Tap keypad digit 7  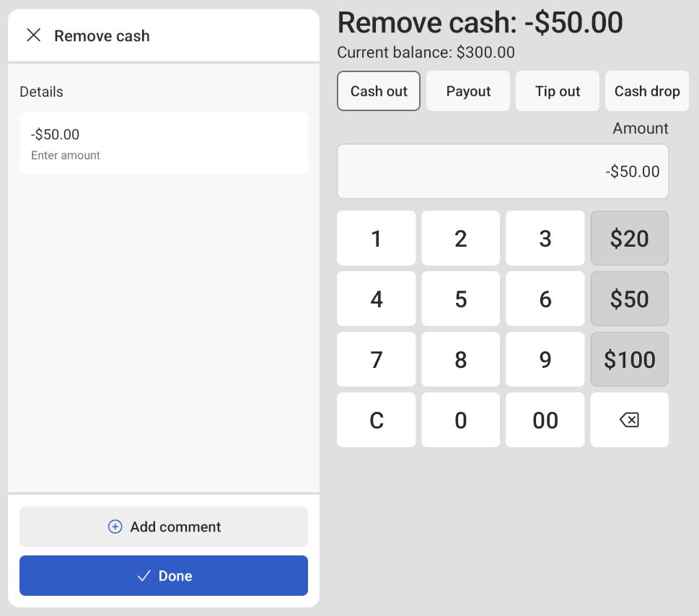(x=377, y=360)
